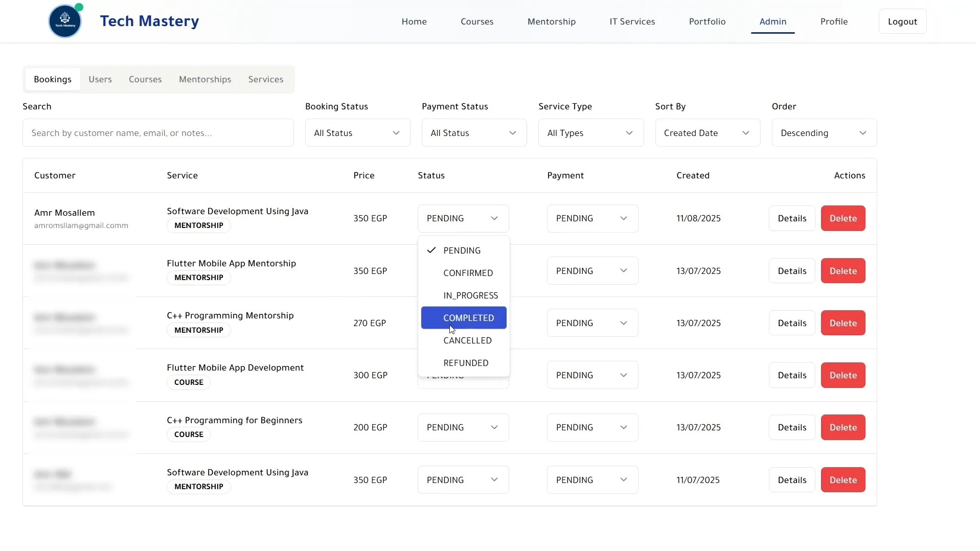Open payment dropdown for Flutter Mobile App Development
The width and height of the screenshot is (980, 551).
[x=592, y=375]
